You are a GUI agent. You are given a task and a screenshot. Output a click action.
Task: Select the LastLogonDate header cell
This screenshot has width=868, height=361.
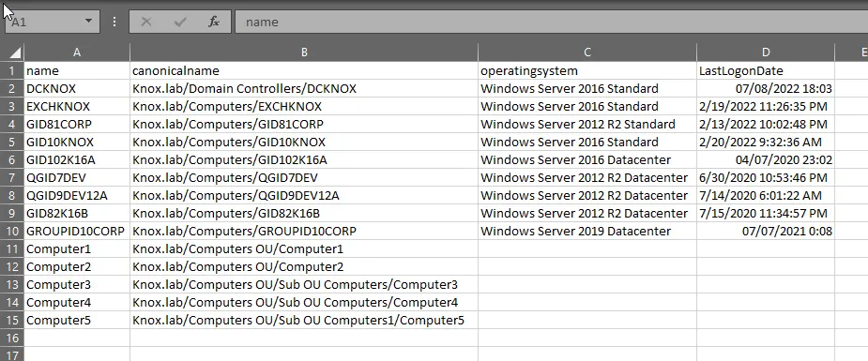coord(766,70)
